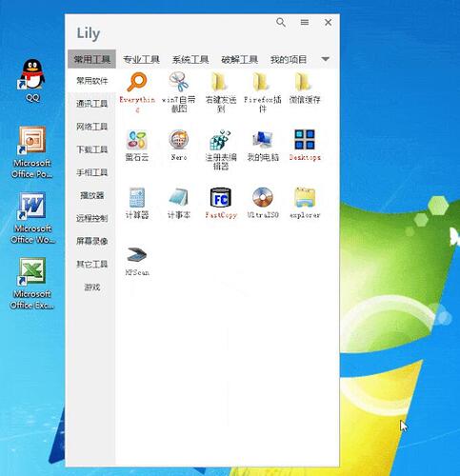The image size is (460, 476).
Task: Select the Microsoft Office Word desktop shortcut
Action: 32,218
